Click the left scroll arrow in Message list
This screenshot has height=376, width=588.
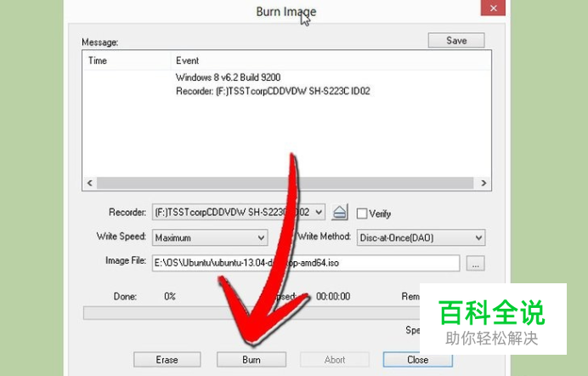coord(89,183)
